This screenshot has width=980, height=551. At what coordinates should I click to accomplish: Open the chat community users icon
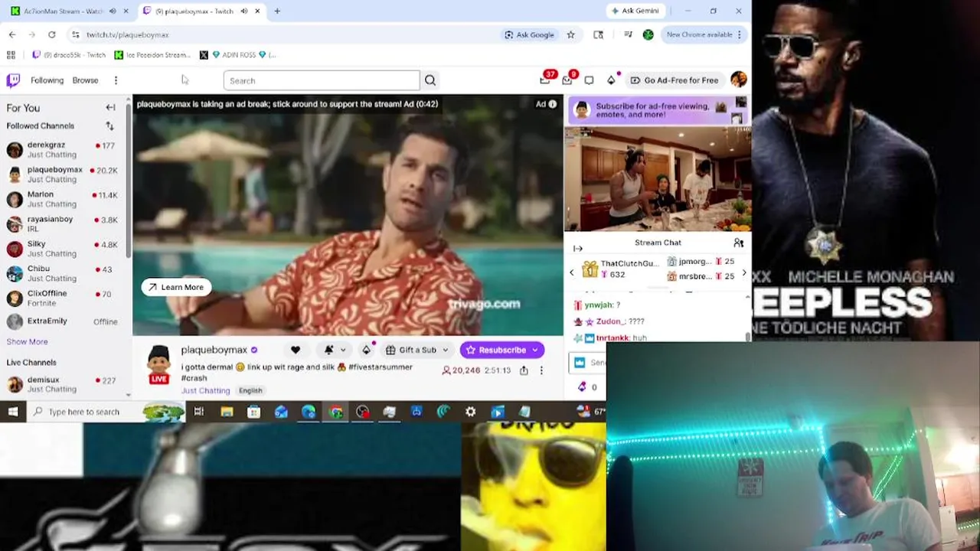pos(739,243)
